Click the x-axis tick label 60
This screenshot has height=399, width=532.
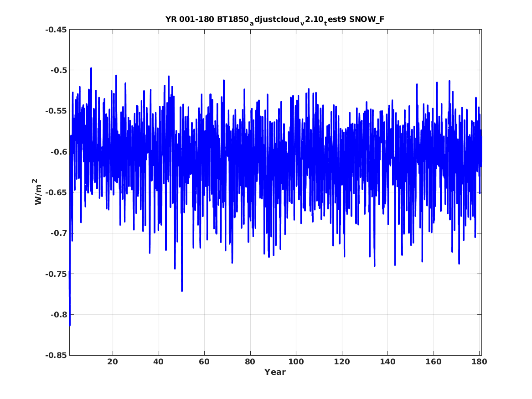coord(204,362)
